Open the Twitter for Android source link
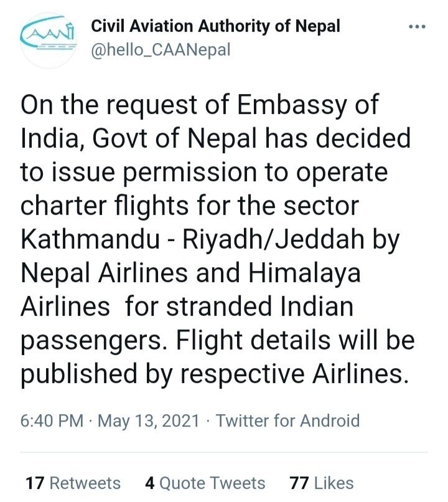Image resolution: width=448 pixels, height=502 pixels. [287, 420]
